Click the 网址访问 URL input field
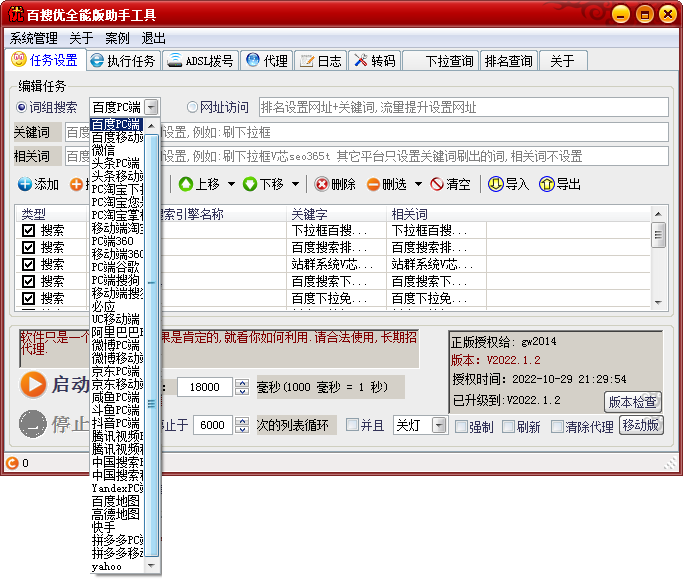This screenshot has height=580, width=683. [x=463, y=107]
